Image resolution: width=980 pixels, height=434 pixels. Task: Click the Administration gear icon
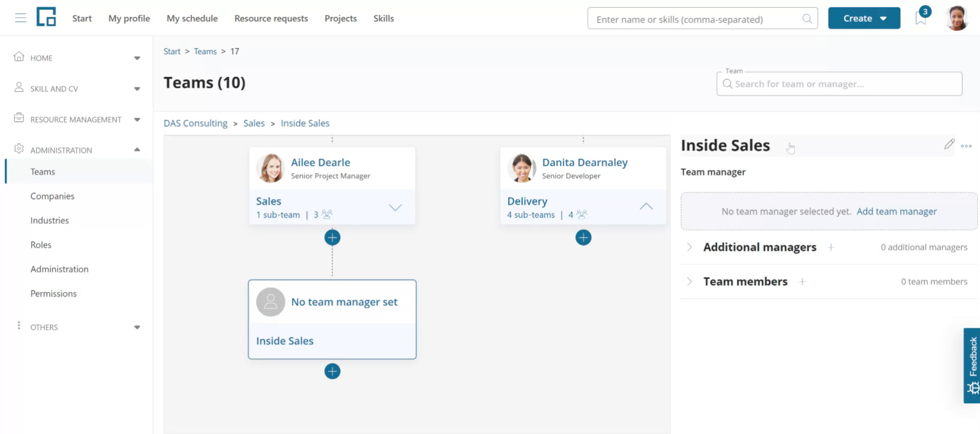(19, 148)
